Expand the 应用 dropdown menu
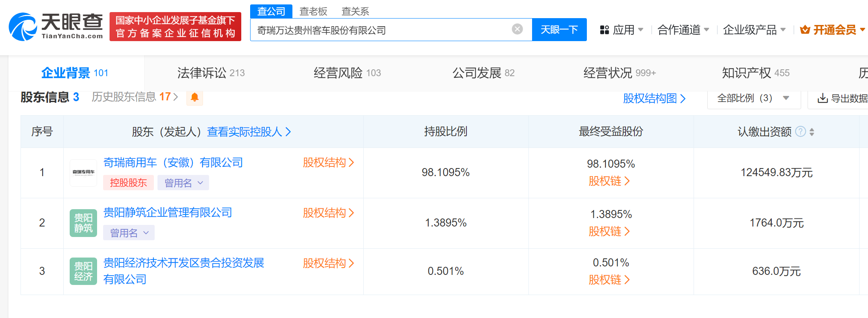 click(640, 30)
